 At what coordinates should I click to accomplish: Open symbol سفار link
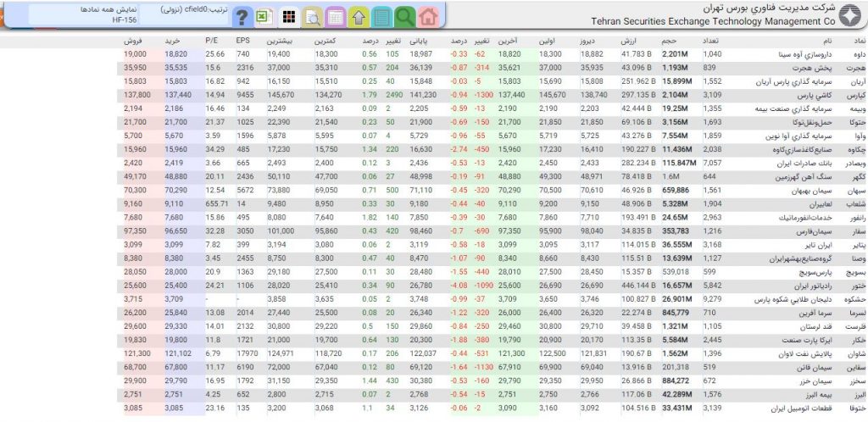pos(858,231)
